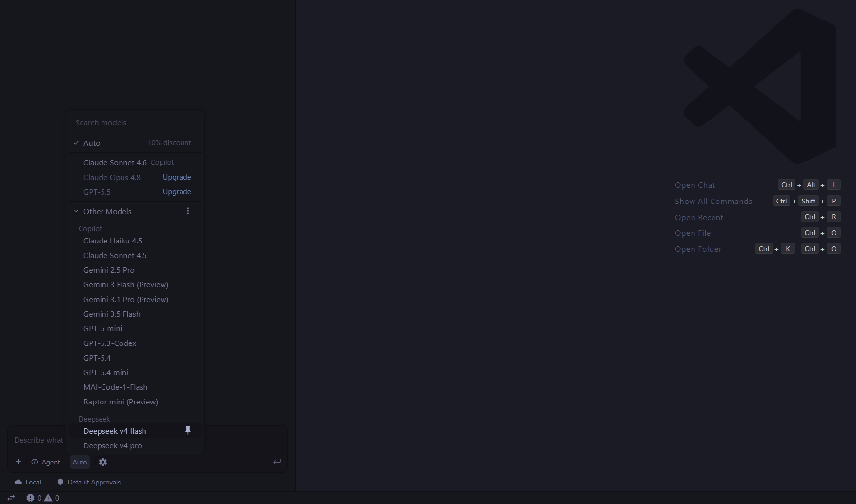This screenshot has height=504, width=856.
Task: Collapse the Other Models section
Action: (x=76, y=211)
